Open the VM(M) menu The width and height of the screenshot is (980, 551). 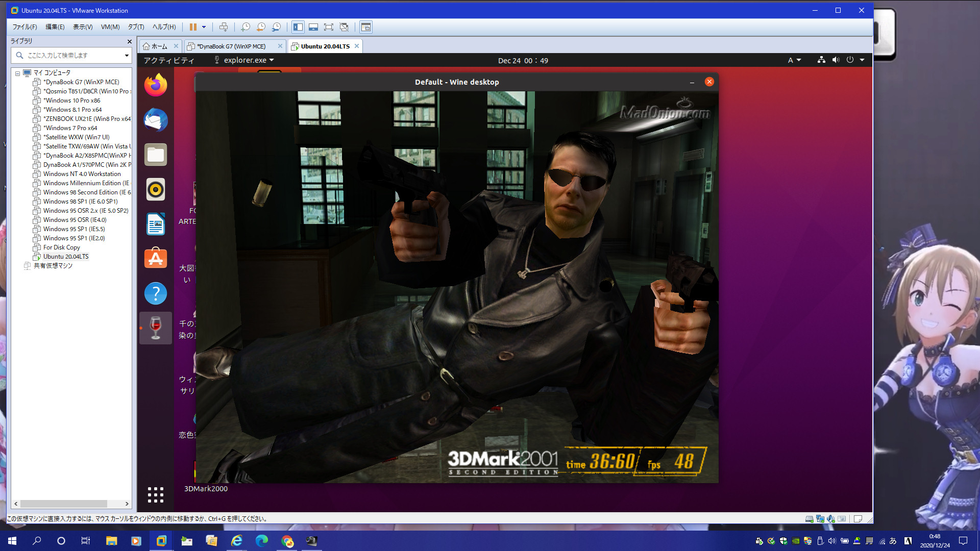[110, 27]
